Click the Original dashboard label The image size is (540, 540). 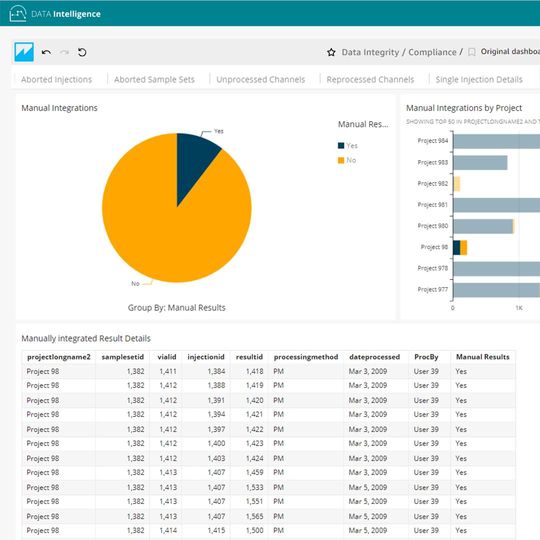click(x=510, y=52)
